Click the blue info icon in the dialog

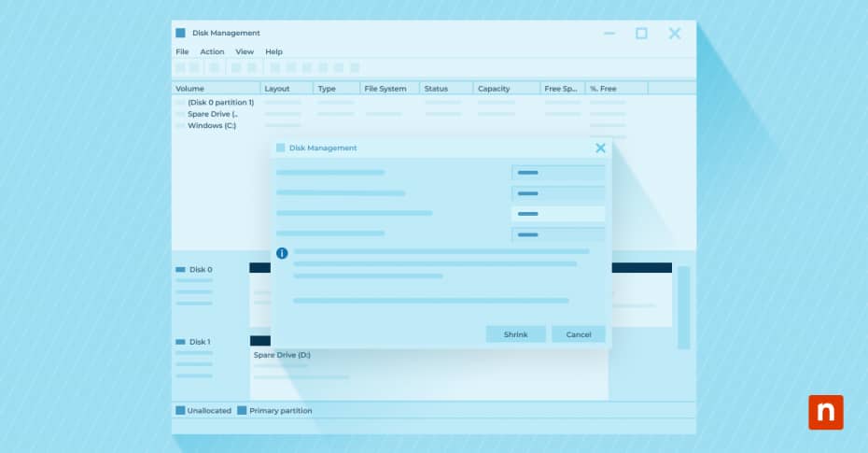282,253
